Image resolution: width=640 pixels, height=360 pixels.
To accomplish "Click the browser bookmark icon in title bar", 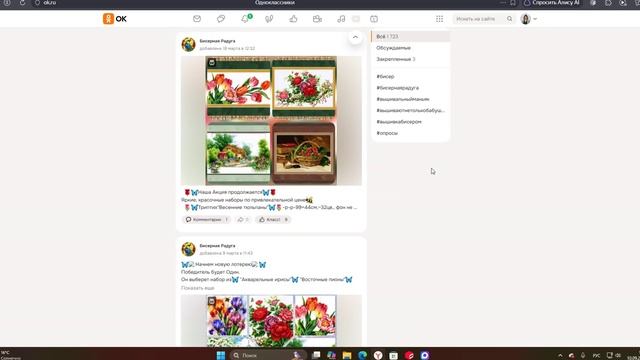I will point(513,3).
